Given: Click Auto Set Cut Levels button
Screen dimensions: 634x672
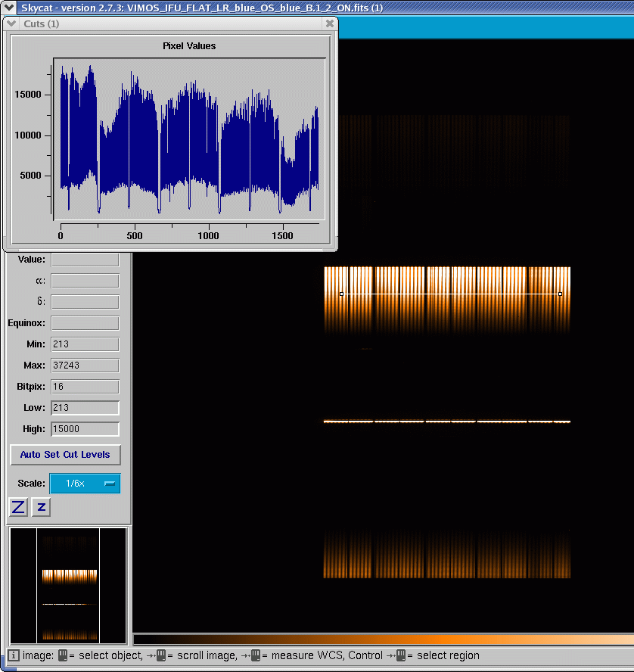Looking at the screenshot, I should coord(65,455).
